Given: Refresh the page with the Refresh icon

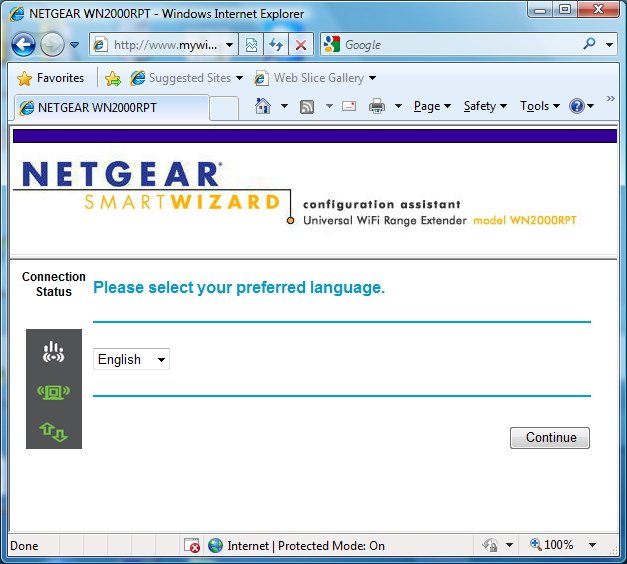Looking at the screenshot, I should pos(276,45).
